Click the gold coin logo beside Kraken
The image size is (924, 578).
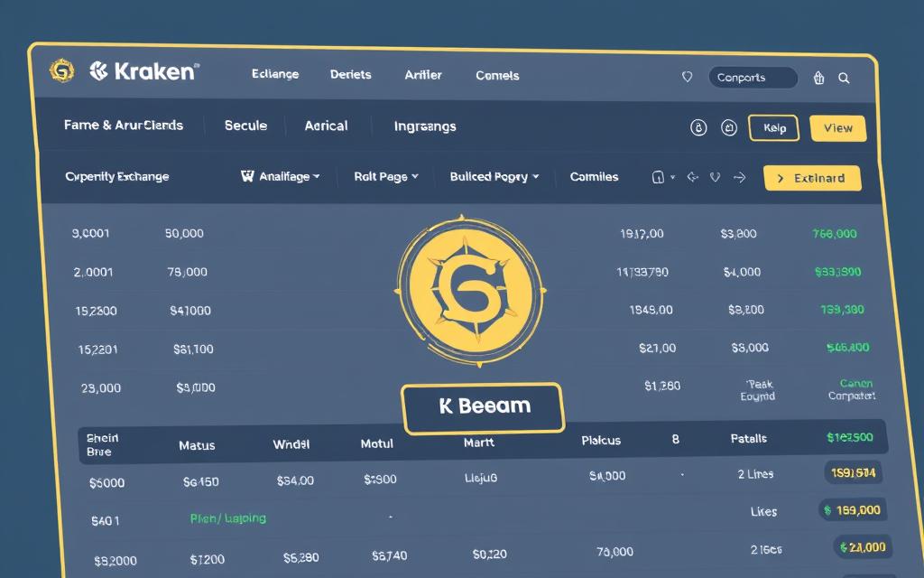click(x=62, y=70)
